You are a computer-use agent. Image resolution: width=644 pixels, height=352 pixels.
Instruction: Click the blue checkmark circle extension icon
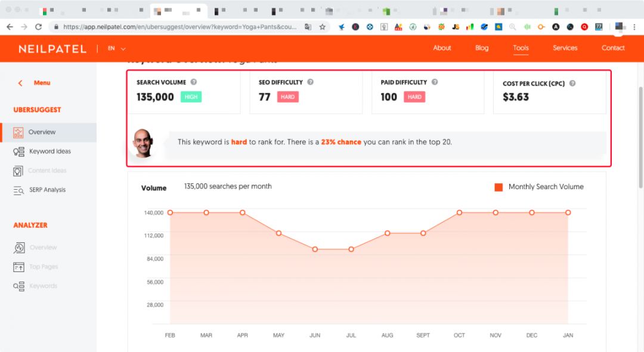pyautogui.click(x=484, y=27)
